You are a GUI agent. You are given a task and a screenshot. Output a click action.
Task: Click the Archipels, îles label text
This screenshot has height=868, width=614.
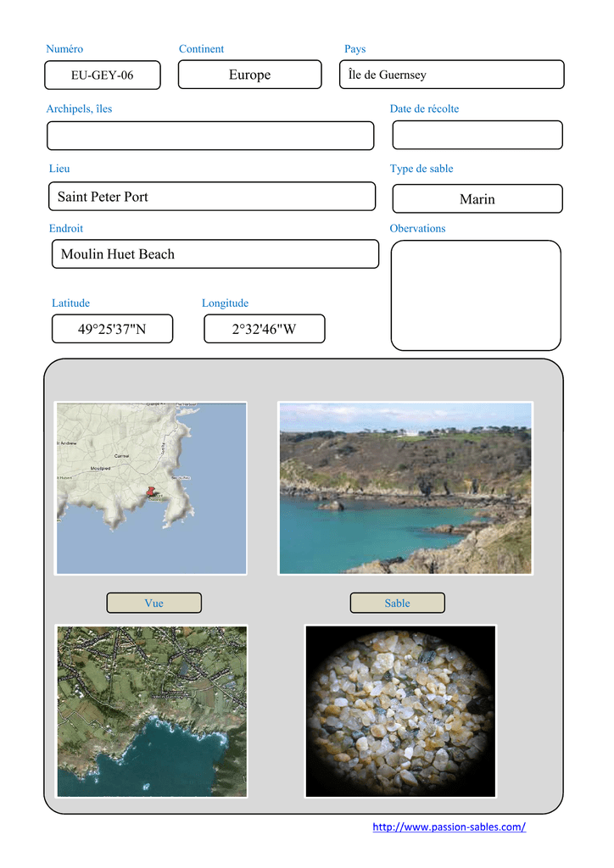click(79, 109)
